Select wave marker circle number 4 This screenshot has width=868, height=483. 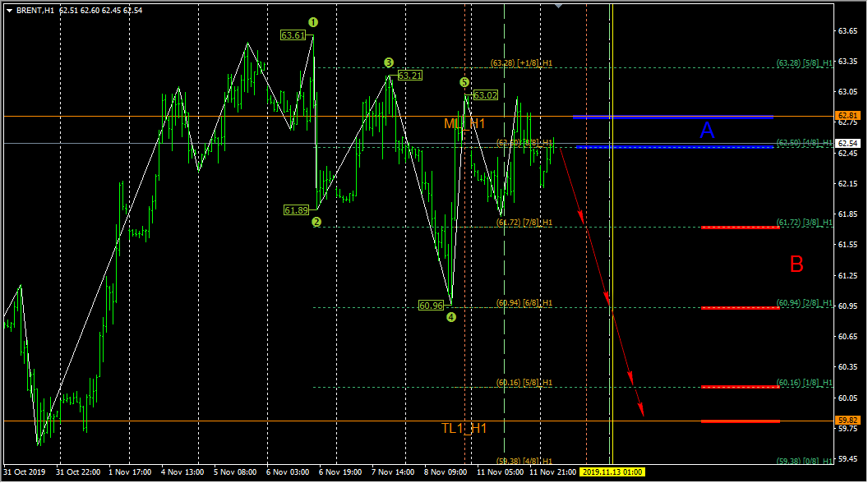coord(451,317)
